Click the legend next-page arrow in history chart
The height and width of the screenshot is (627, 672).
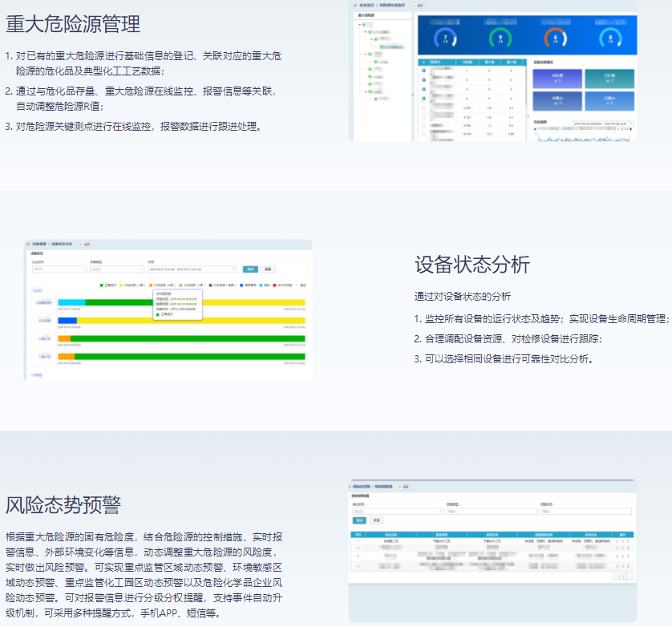(x=631, y=129)
